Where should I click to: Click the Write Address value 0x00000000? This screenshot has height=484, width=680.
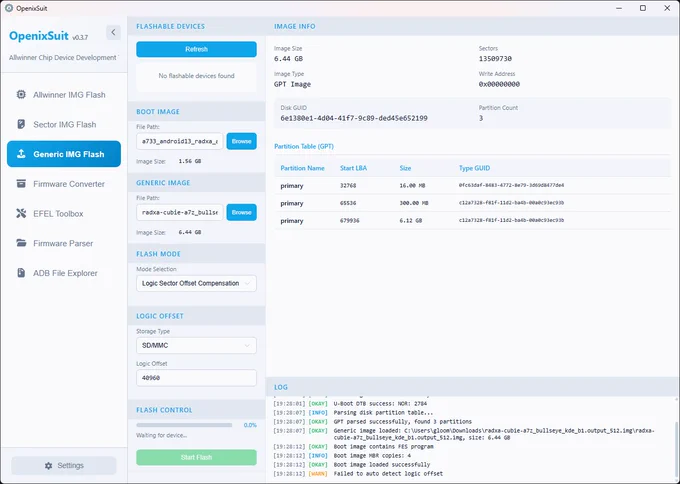(499, 84)
